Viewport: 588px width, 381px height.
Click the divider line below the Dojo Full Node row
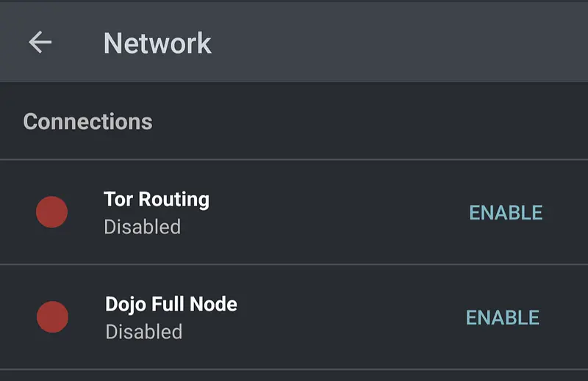pos(294,369)
